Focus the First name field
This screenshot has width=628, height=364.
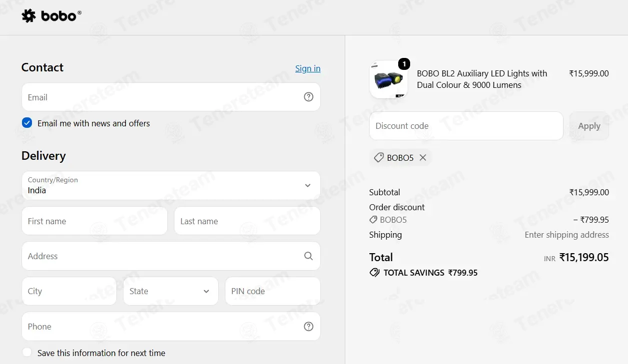pyautogui.click(x=94, y=221)
